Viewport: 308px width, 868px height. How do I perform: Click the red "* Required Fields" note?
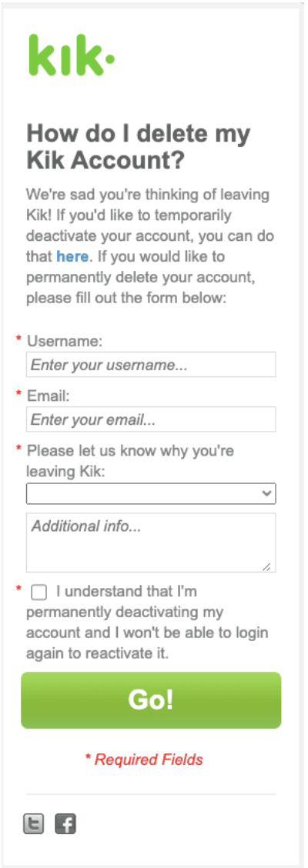coord(144,759)
